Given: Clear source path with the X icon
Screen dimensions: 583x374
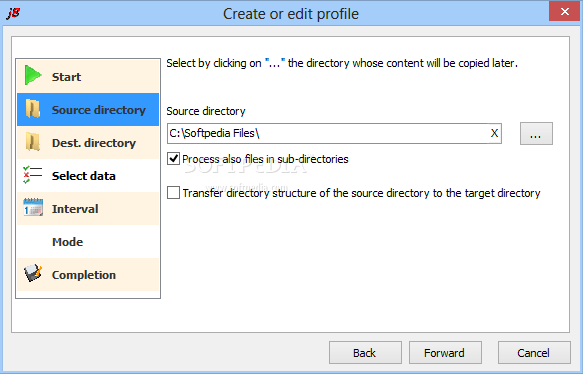Looking at the screenshot, I should 494,133.
